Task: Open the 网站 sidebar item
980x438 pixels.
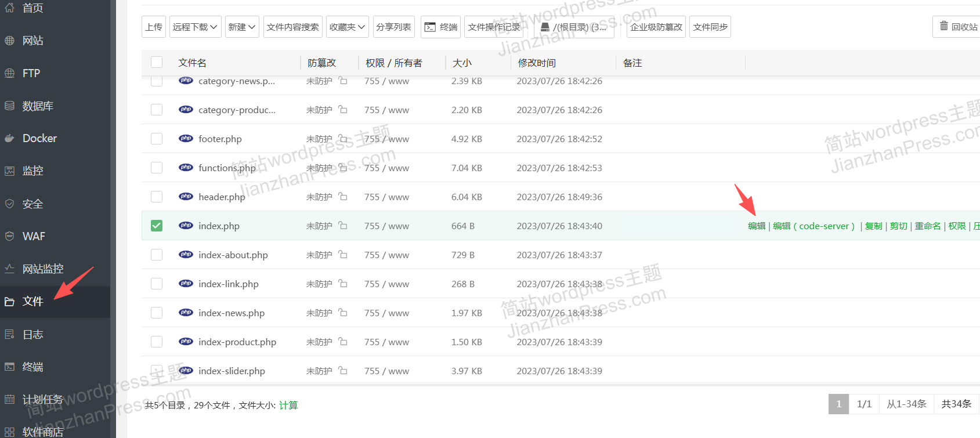Action: click(55, 41)
